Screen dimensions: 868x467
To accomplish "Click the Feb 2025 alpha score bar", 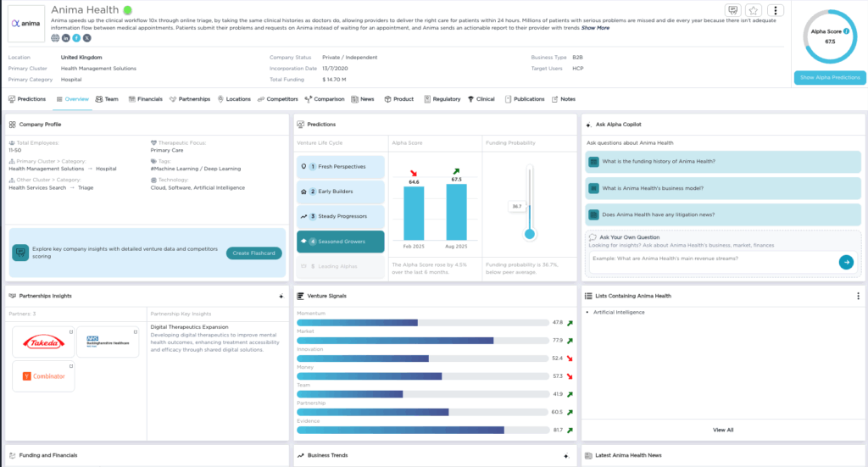I will coord(414,213).
